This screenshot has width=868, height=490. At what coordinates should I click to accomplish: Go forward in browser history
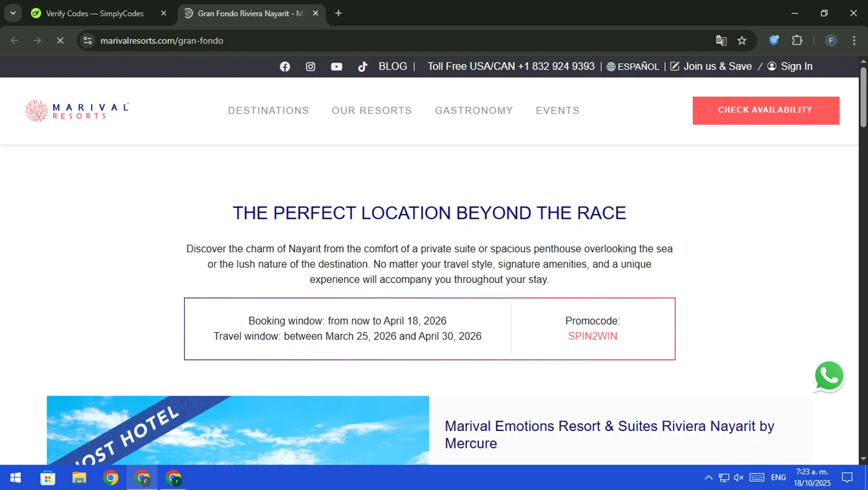pos(37,40)
